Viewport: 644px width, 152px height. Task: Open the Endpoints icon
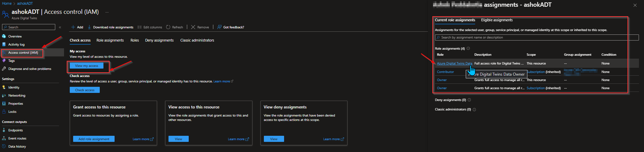(x=4, y=130)
